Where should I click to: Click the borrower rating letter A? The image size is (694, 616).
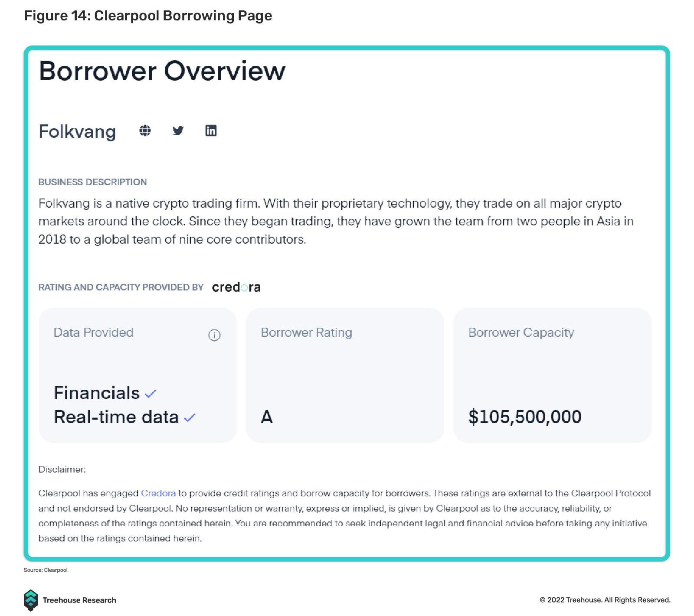point(267,417)
